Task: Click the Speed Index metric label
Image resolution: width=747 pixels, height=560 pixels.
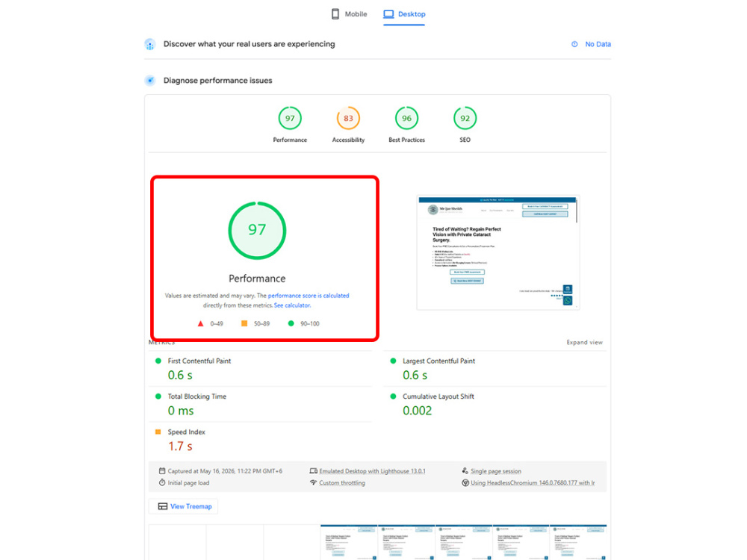Action: [x=186, y=432]
